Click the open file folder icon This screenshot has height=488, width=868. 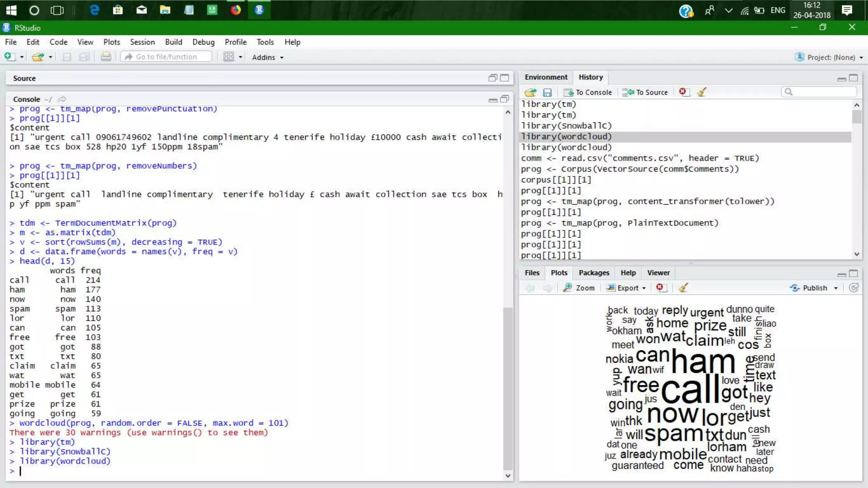[x=38, y=57]
